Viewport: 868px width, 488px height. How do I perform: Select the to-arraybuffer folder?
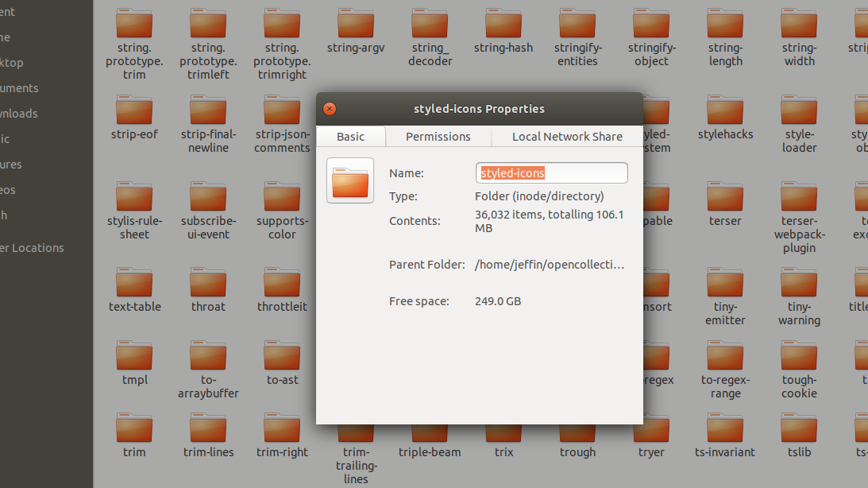pos(208,370)
